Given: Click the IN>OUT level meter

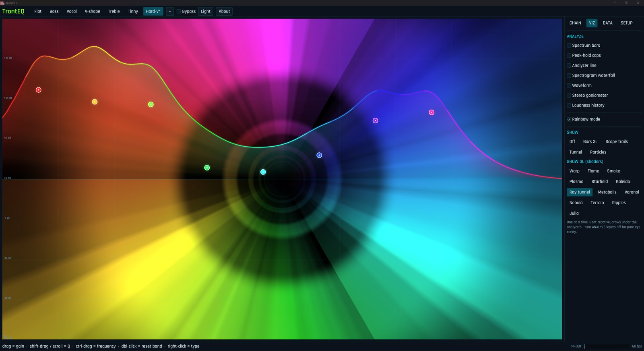Looking at the screenshot, I should tap(607, 346).
